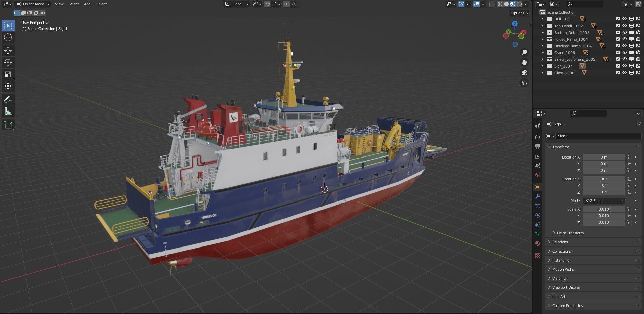The width and height of the screenshot is (644, 314).
Task: Open the View menu
Action: coord(59,4)
